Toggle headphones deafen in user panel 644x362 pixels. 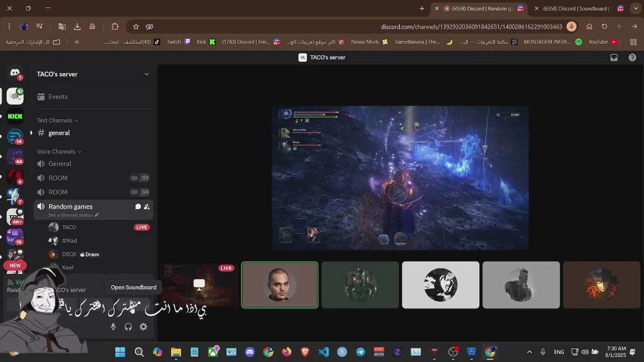tap(128, 327)
